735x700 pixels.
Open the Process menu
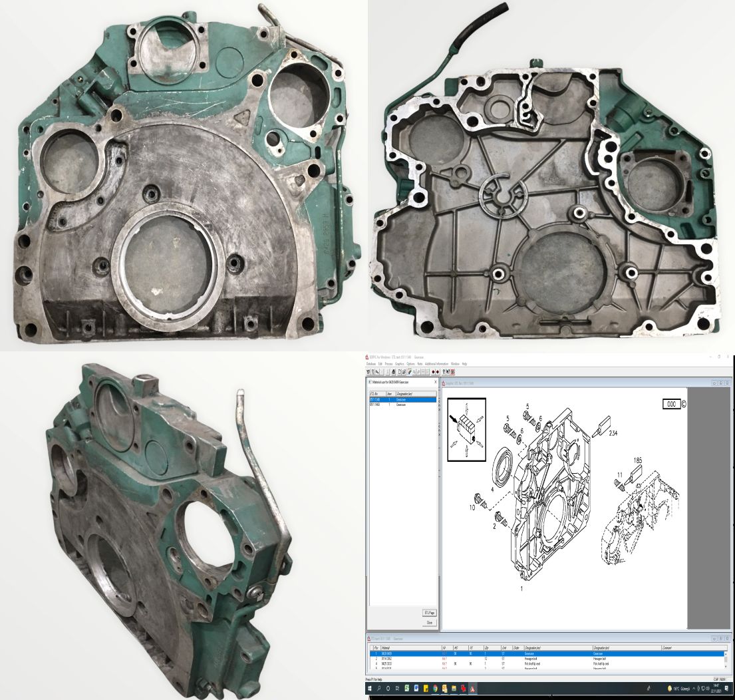tap(388, 364)
